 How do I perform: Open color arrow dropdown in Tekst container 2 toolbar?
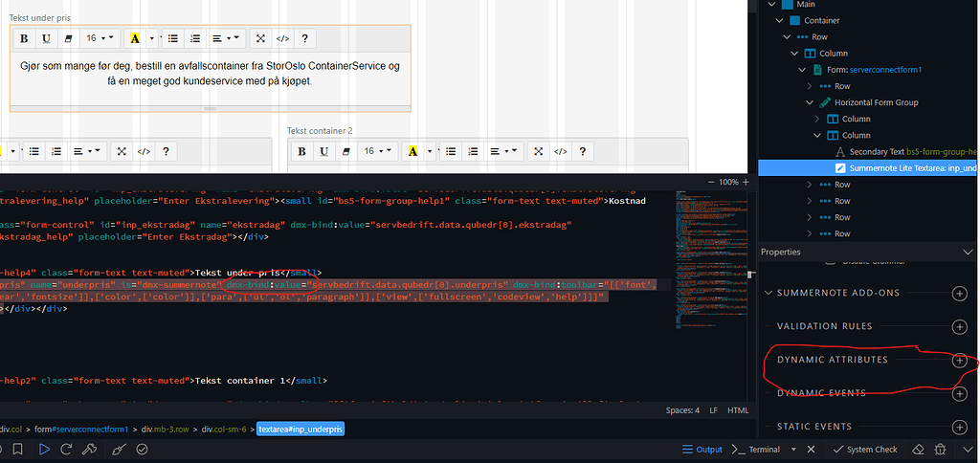(430, 151)
